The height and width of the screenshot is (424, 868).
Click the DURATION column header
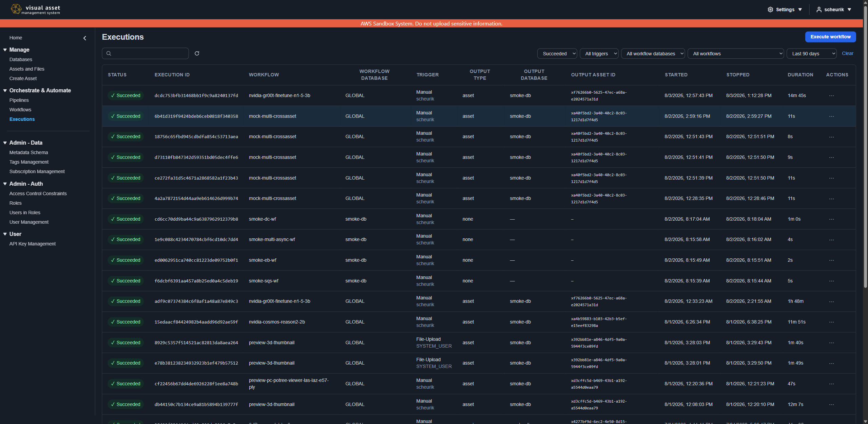(800, 75)
